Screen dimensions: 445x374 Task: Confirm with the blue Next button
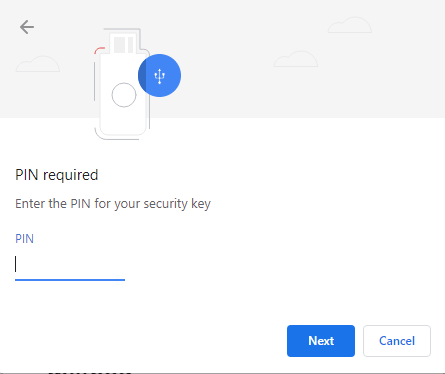[x=321, y=341]
